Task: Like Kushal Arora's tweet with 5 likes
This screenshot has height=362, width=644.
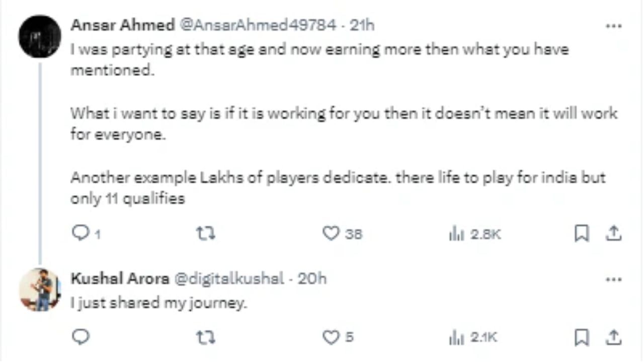Action: 331,337
